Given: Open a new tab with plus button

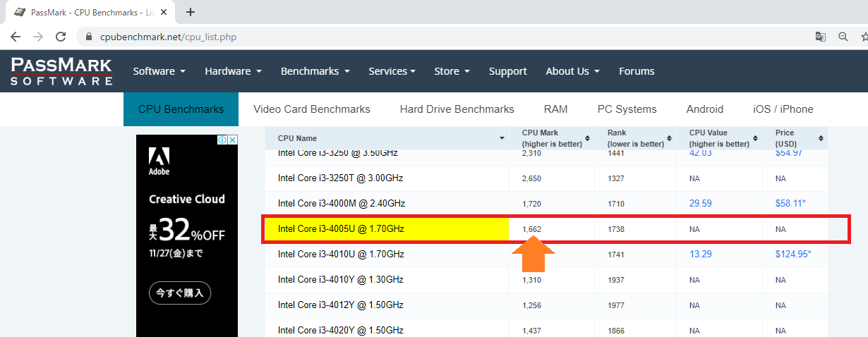Looking at the screenshot, I should tap(191, 12).
